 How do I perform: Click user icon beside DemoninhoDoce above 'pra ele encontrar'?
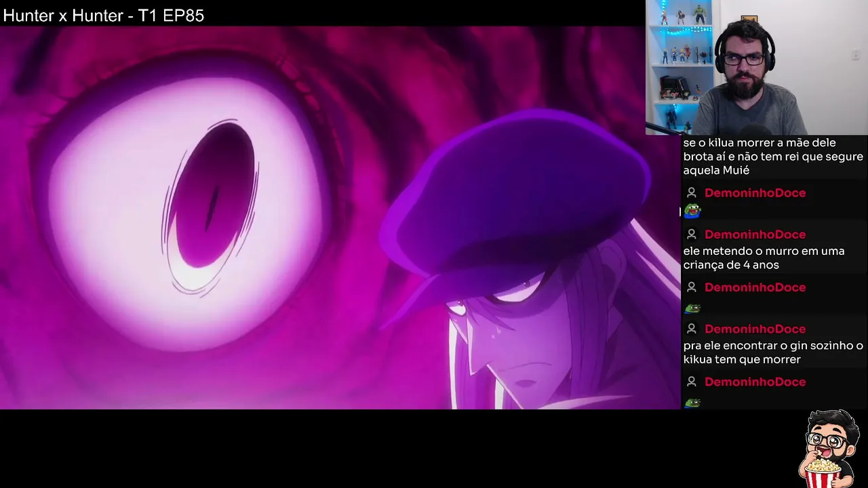tap(692, 329)
